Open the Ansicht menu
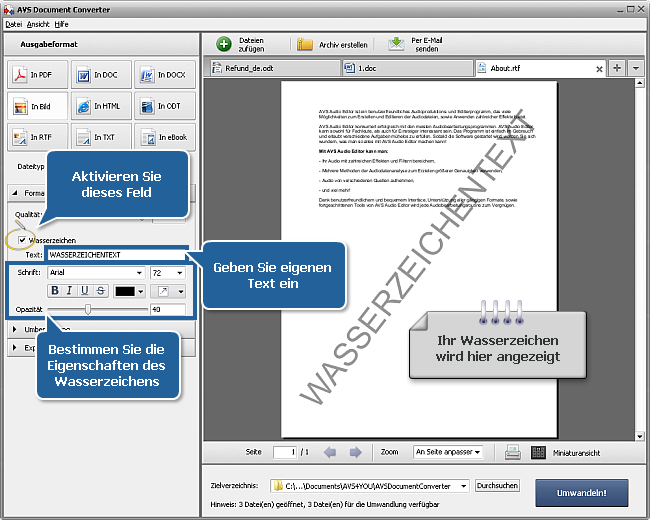This screenshot has height=520, width=650. 38,24
